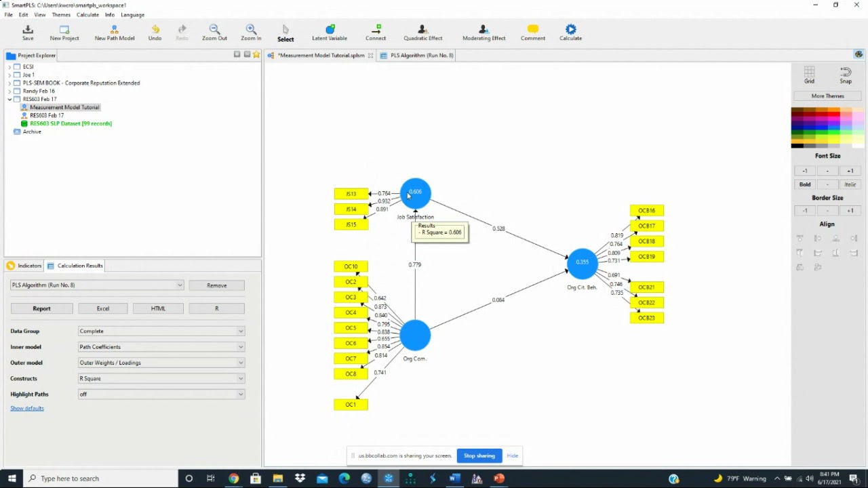Select the Measurement Model Tutorial.splsm tab
868x488 pixels.
click(x=320, y=56)
